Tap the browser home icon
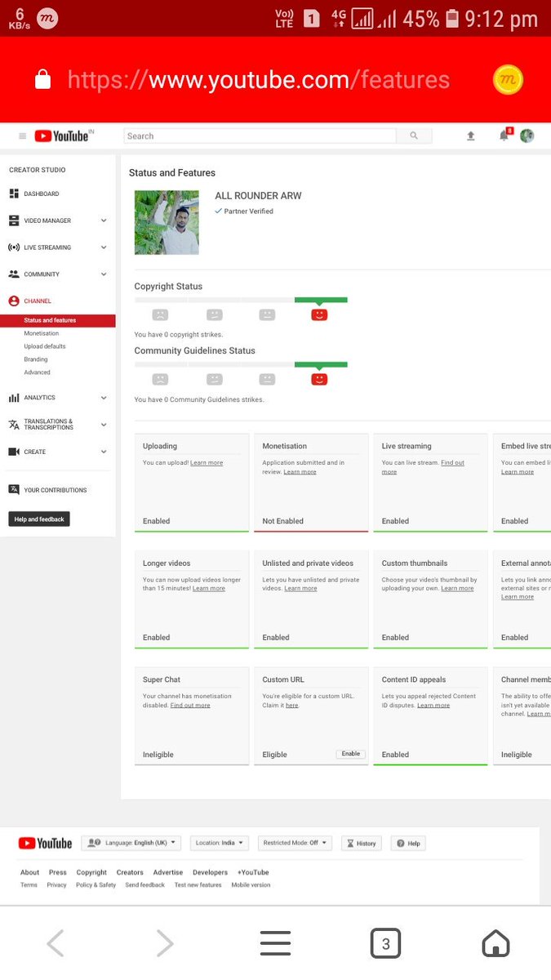This screenshot has width=551, height=980. tap(495, 943)
